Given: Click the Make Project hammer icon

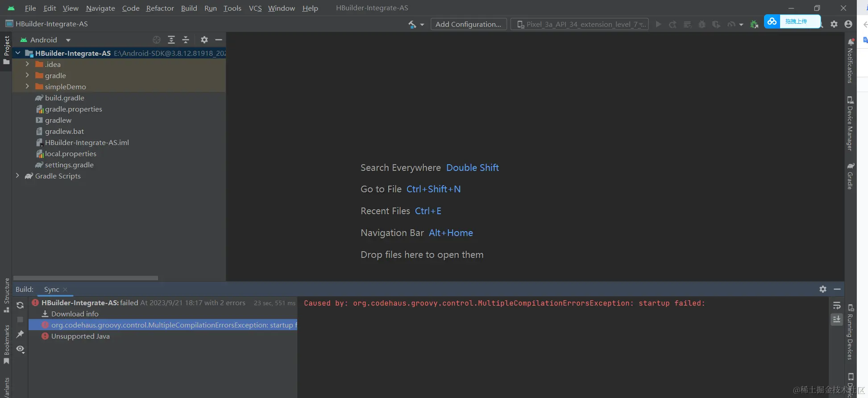Looking at the screenshot, I should click(412, 25).
